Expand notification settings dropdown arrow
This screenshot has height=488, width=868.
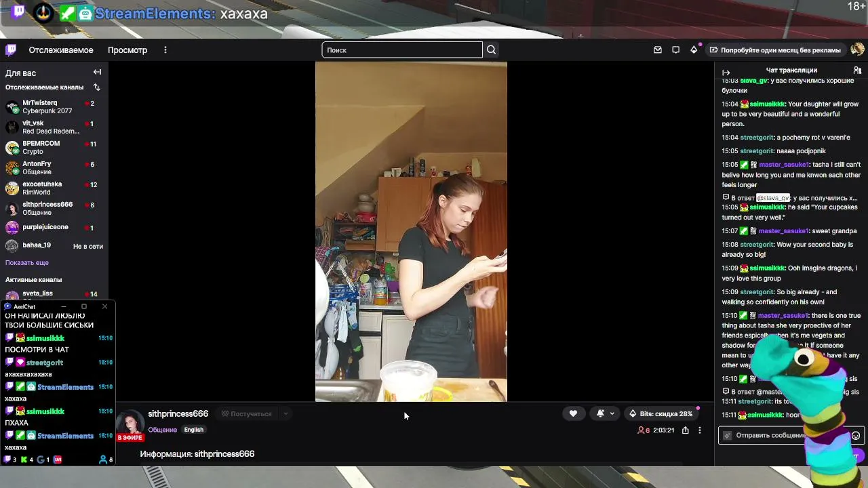coord(612,413)
